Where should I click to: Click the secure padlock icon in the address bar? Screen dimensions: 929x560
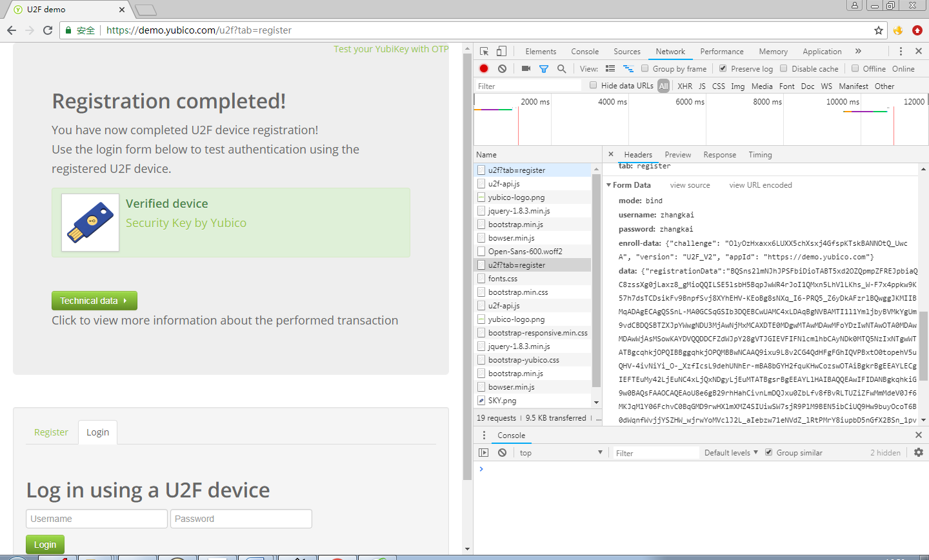68,30
